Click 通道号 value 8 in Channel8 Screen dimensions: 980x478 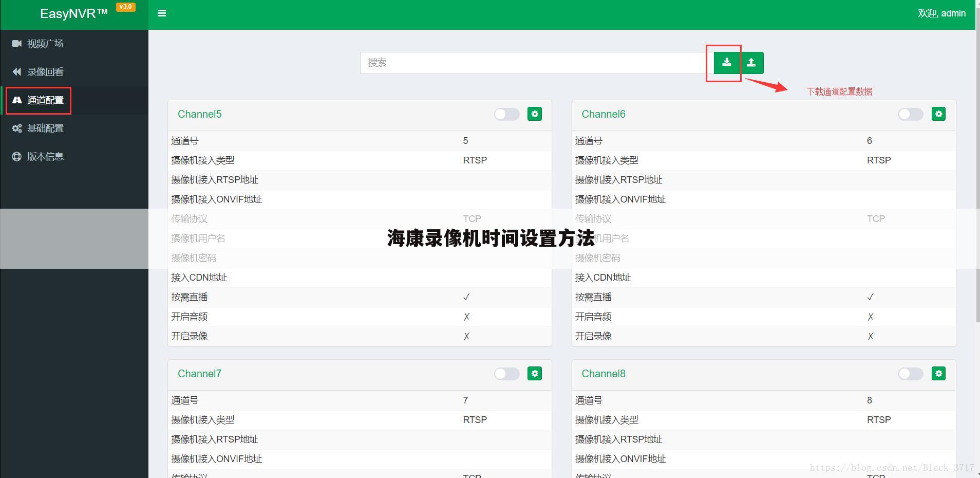tap(870, 400)
